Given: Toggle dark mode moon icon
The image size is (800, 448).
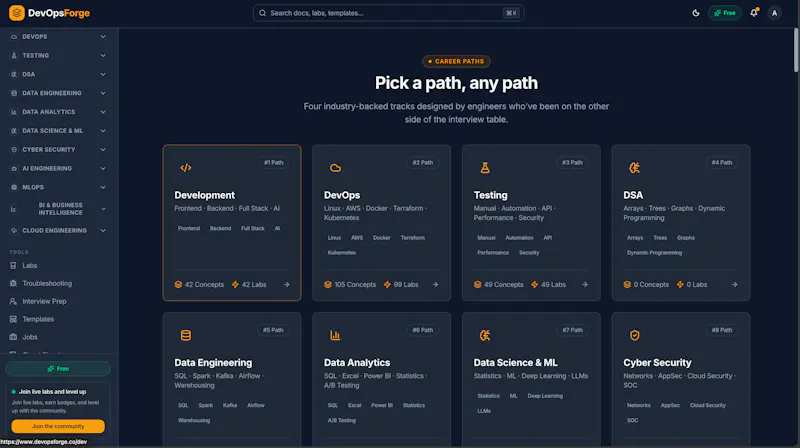Looking at the screenshot, I should pos(695,13).
